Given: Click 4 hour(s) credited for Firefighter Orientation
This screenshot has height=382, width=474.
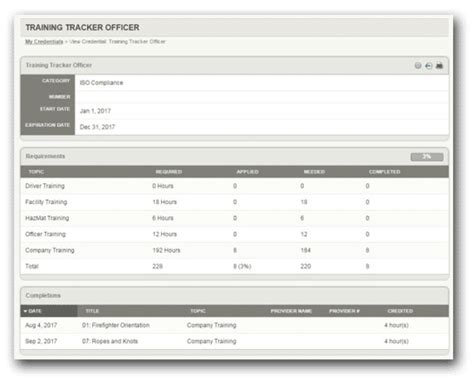Looking at the screenshot, I should pos(396,325).
